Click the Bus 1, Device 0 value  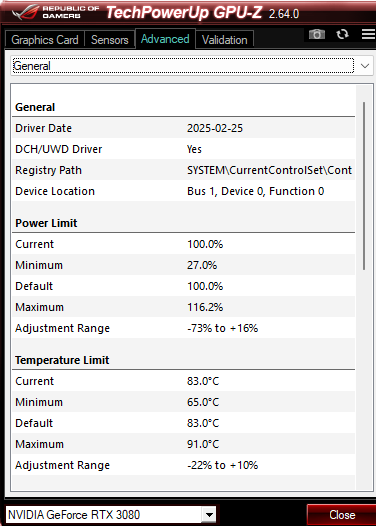tap(255, 191)
